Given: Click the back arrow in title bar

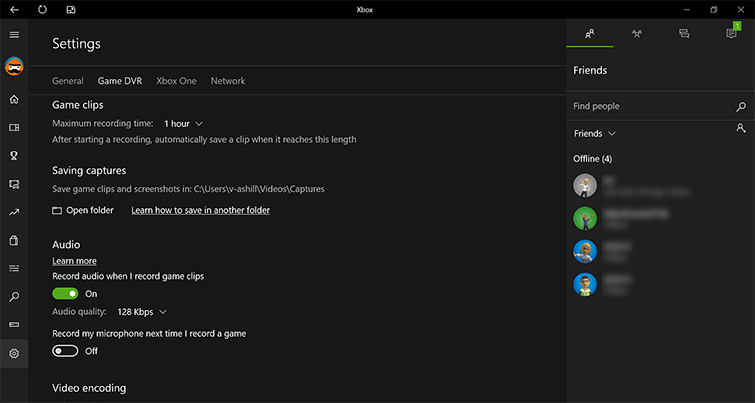Looking at the screenshot, I should [14, 10].
